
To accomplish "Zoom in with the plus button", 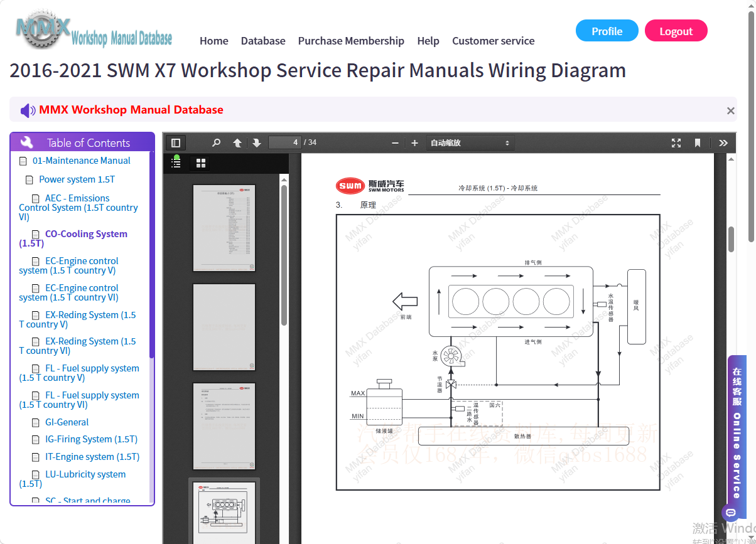I will point(414,143).
